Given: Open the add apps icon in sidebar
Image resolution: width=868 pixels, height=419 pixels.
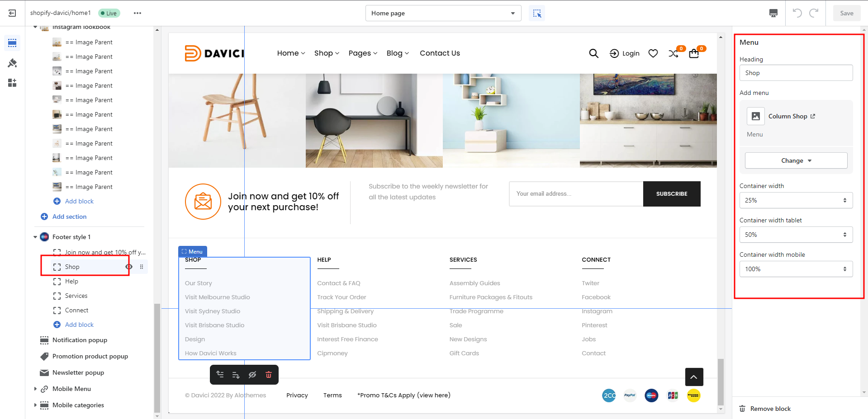Looking at the screenshot, I should pyautogui.click(x=12, y=83).
